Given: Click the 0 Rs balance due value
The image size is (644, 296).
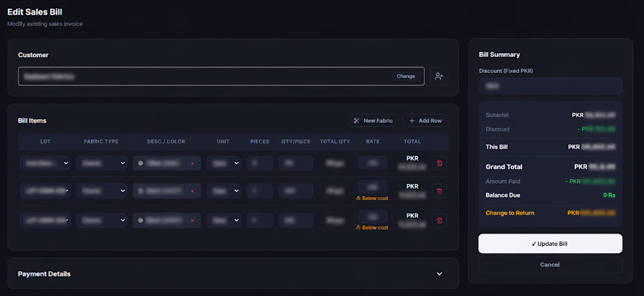Looking at the screenshot, I should (x=609, y=195).
